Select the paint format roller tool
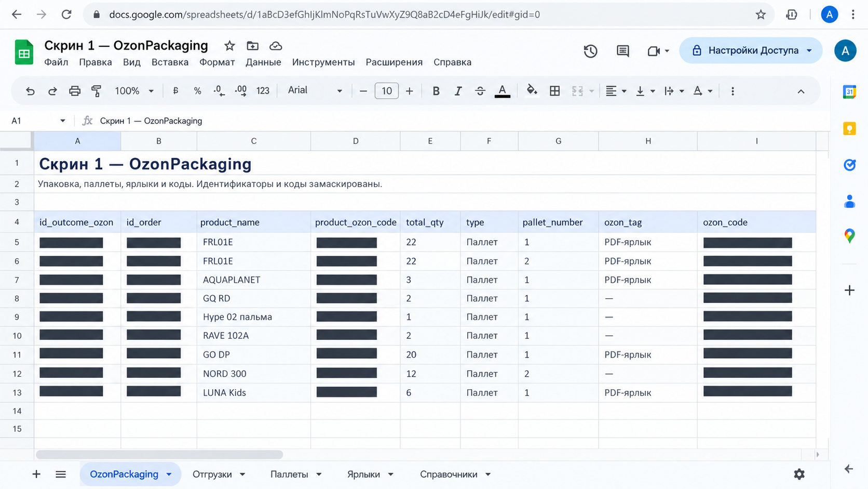Image resolution: width=868 pixels, height=489 pixels. point(96,91)
